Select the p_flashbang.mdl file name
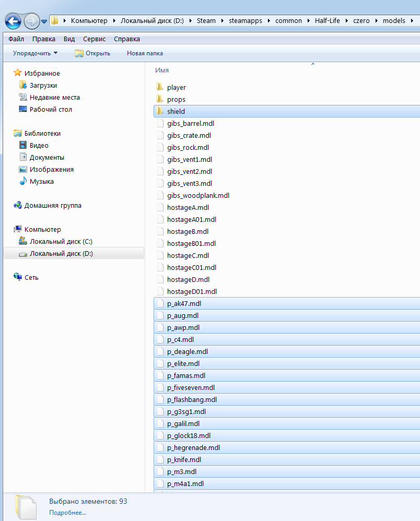The height and width of the screenshot is (521, 420). tap(192, 399)
